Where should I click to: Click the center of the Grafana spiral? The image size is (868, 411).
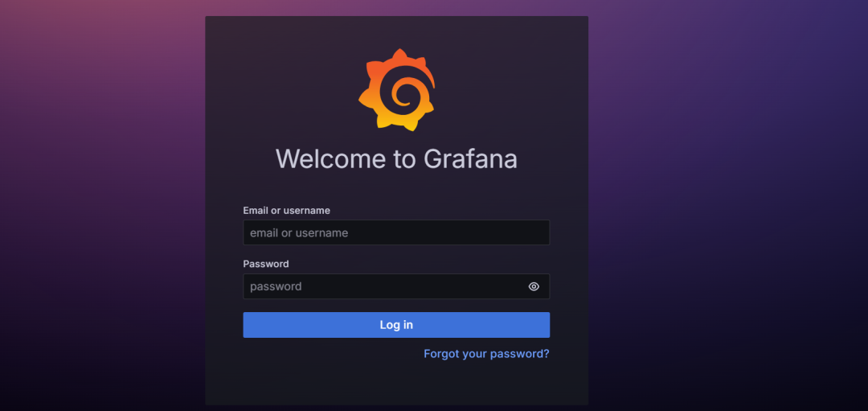click(x=403, y=92)
